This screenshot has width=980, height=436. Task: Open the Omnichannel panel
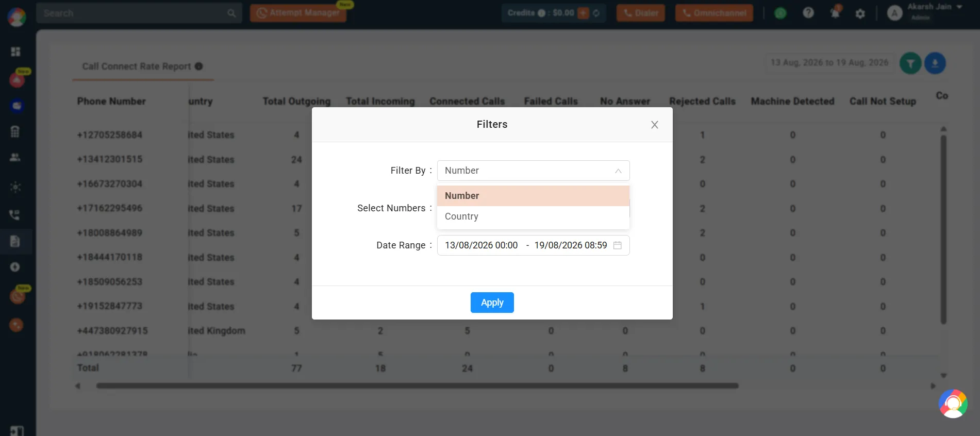tap(714, 13)
